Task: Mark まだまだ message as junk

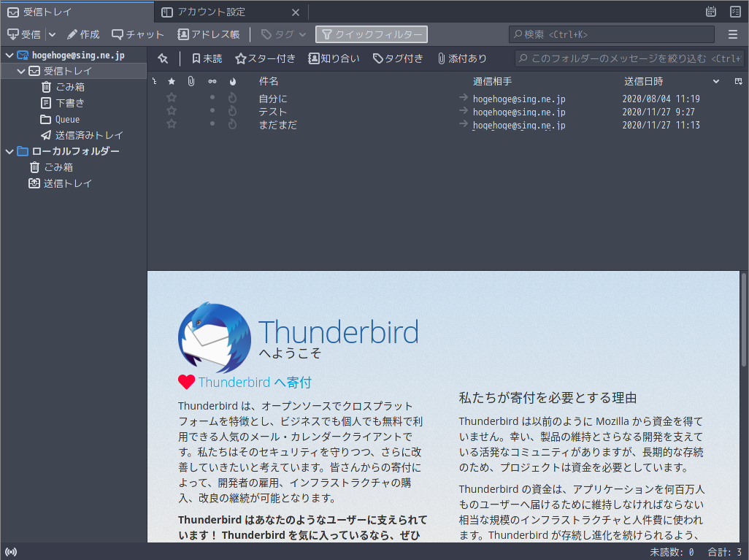Action: click(232, 123)
